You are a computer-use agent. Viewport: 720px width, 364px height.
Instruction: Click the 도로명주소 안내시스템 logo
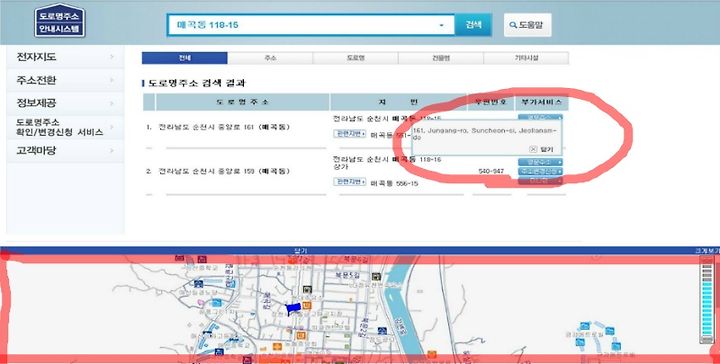pos(60,21)
